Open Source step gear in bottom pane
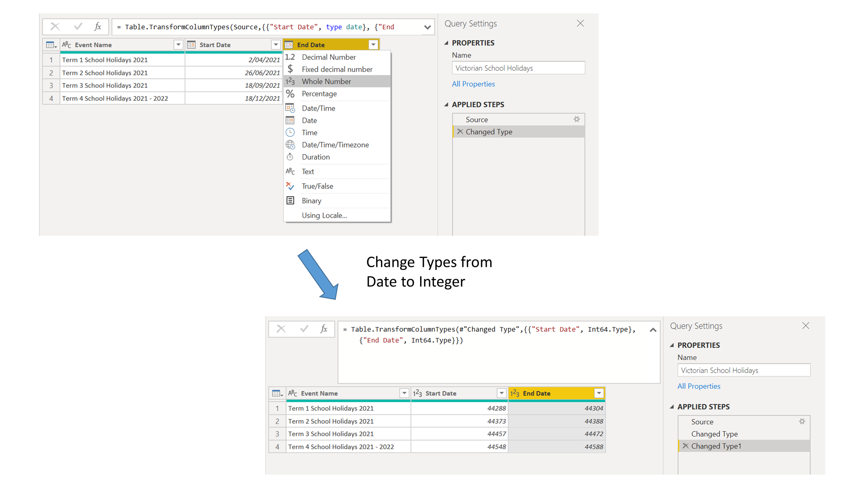The image size is (868, 488). pos(802,421)
